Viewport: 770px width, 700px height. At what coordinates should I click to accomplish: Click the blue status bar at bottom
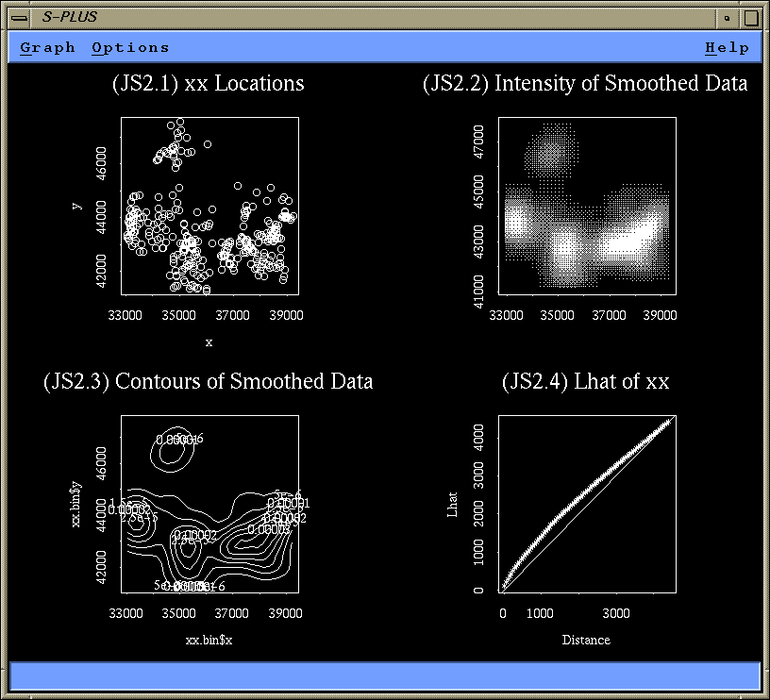(384, 675)
